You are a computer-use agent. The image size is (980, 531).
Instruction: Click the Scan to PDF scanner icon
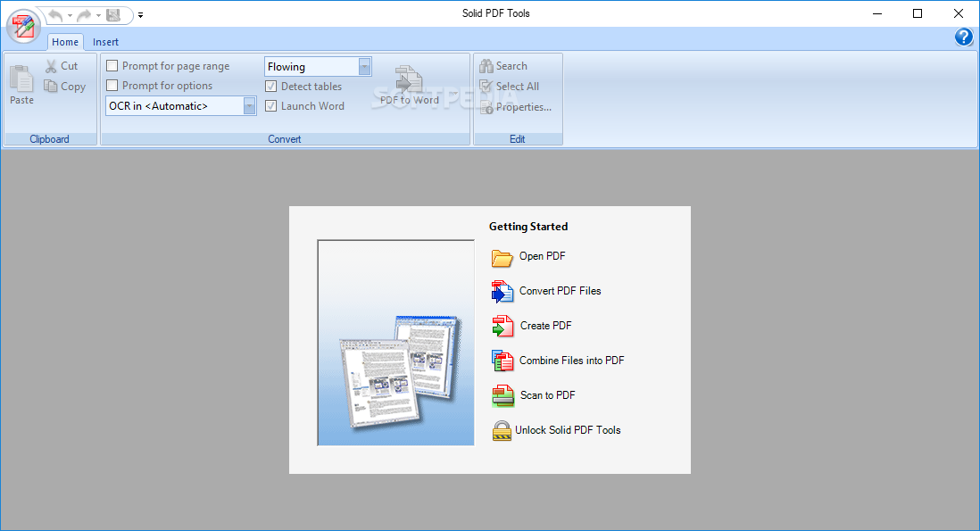coord(502,395)
